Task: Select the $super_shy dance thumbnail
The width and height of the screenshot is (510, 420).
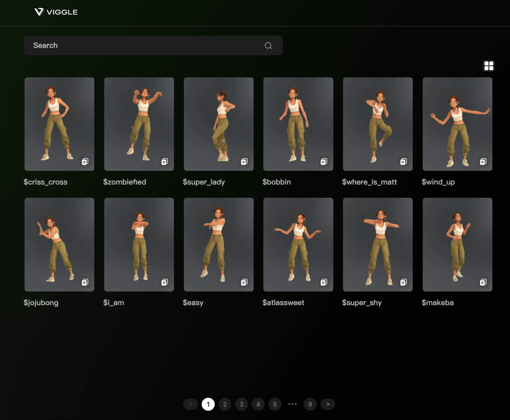Action: coord(378,244)
